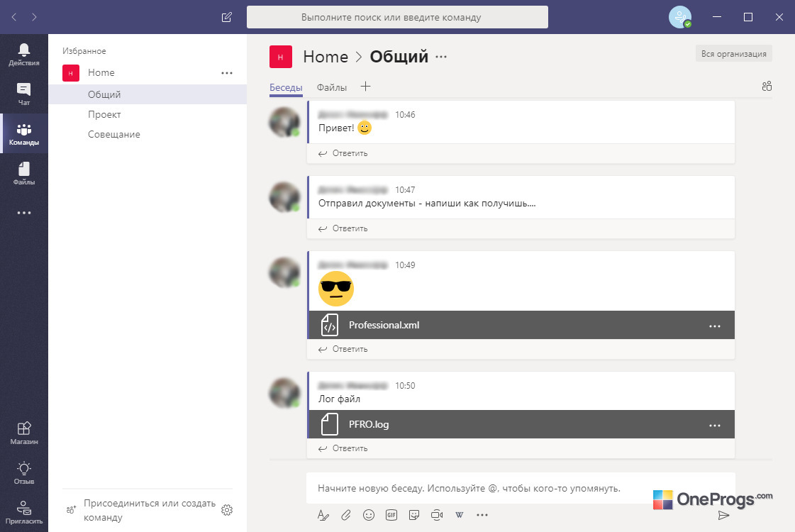Go back with the left arrow

point(14,17)
